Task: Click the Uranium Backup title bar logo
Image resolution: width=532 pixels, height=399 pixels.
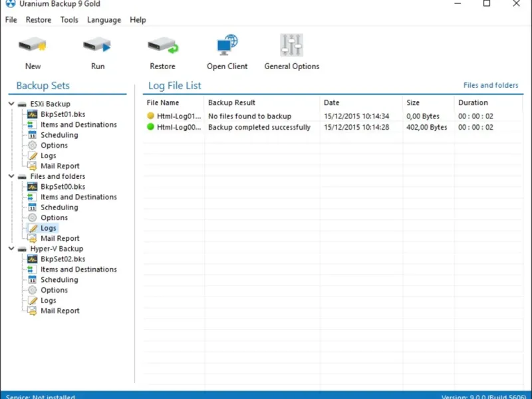Action: coord(11,4)
